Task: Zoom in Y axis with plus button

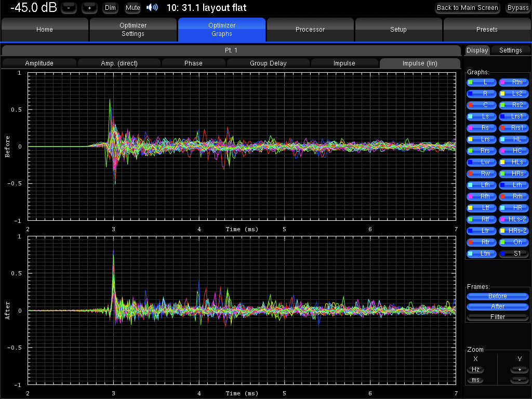Action: click(520, 369)
